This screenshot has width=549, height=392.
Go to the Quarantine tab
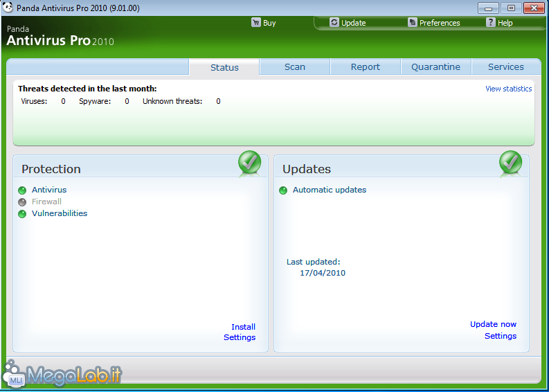(x=436, y=66)
